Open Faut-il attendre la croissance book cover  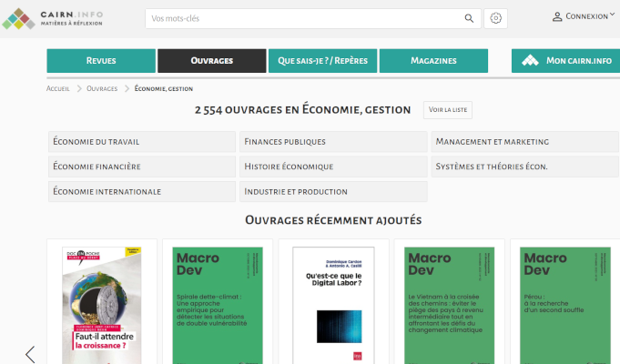(x=102, y=306)
